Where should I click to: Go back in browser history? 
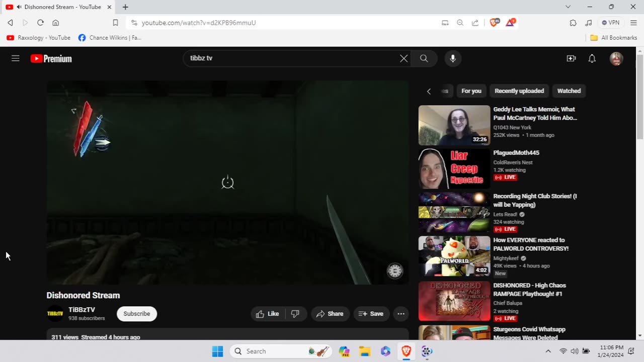click(10, 23)
